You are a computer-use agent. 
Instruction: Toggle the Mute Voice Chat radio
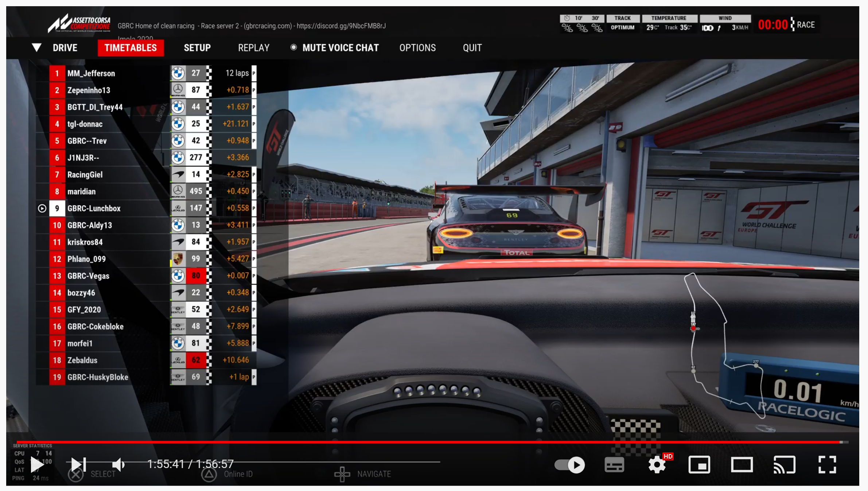(x=293, y=47)
